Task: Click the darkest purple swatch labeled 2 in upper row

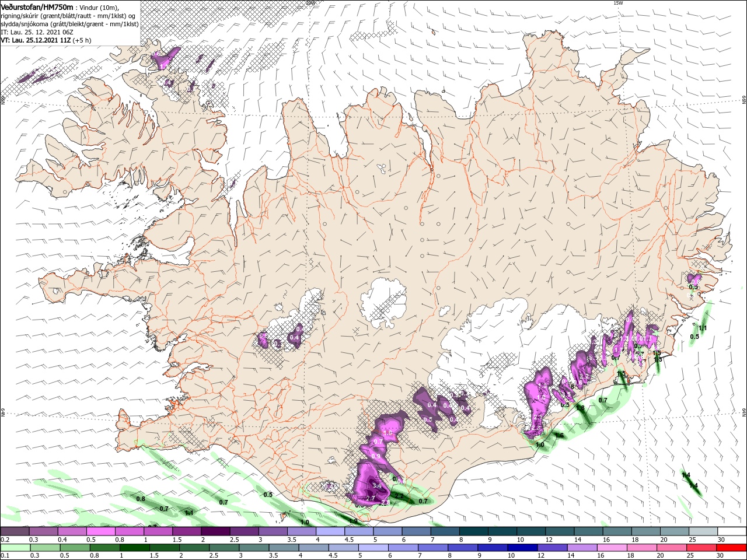Action: (x=215, y=531)
